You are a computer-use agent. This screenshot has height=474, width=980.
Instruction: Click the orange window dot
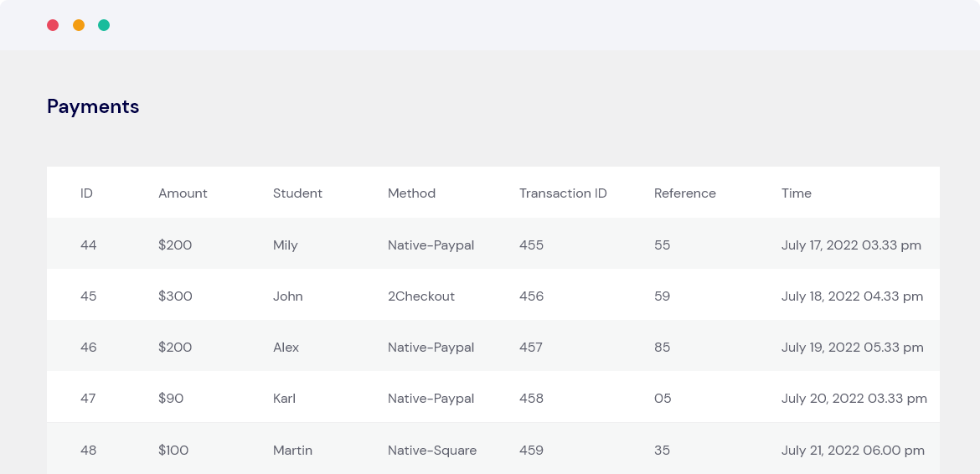point(79,25)
